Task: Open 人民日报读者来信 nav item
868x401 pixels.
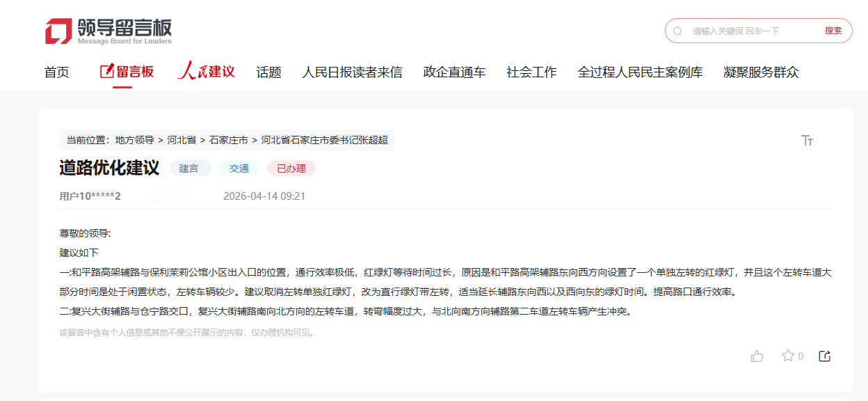Action: pyautogui.click(x=352, y=72)
